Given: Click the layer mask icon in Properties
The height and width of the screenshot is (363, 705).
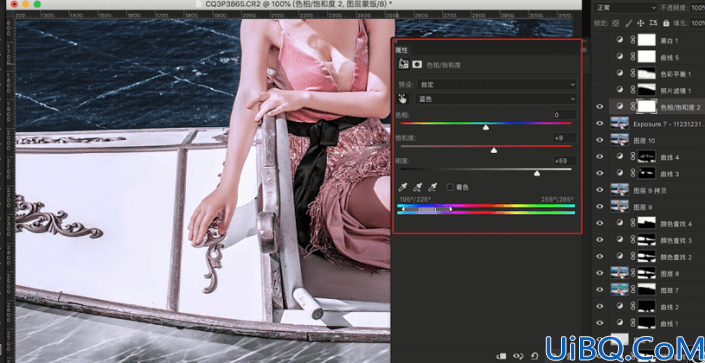Looking at the screenshot, I should pos(417,64).
